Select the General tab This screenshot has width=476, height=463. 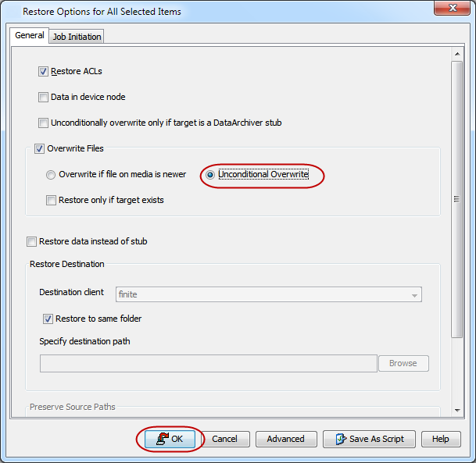pyautogui.click(x=30, y=36)
